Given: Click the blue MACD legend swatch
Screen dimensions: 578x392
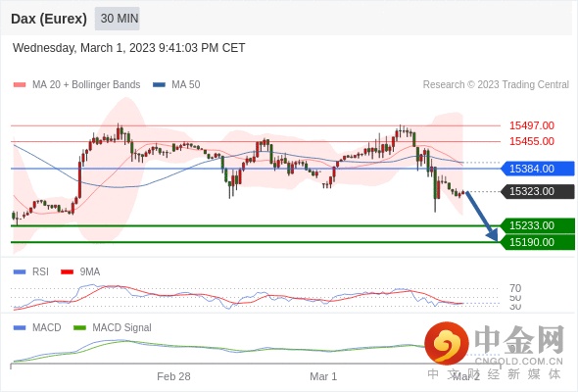Looking at the screenshot, I should pos(20,328).
